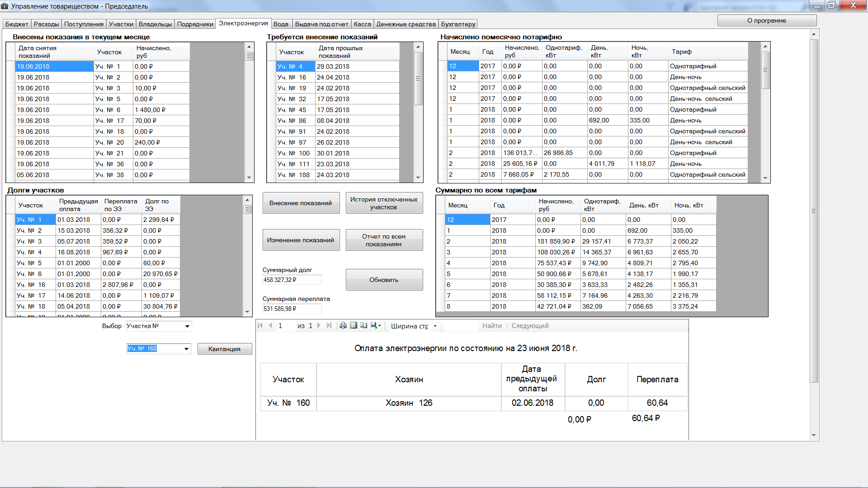Expand the 'Участка №' selection combo box
868x488 pixels.
(x=187, y=326)
